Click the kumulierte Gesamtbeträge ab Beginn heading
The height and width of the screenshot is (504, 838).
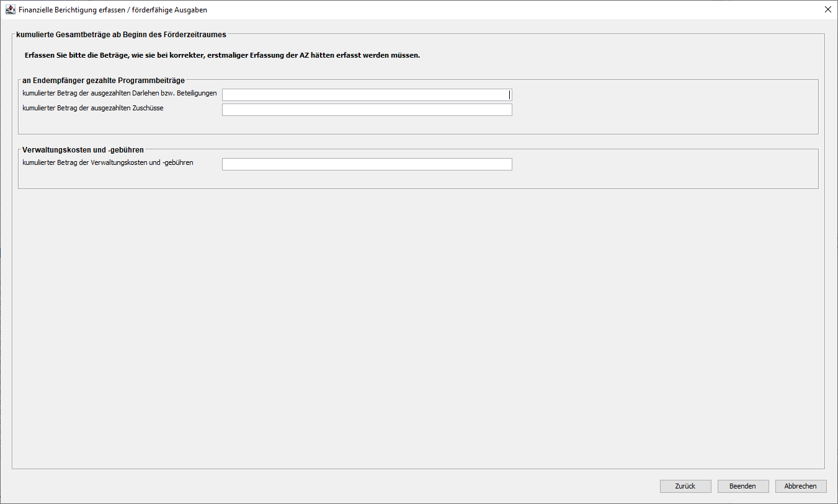[121, 35]
